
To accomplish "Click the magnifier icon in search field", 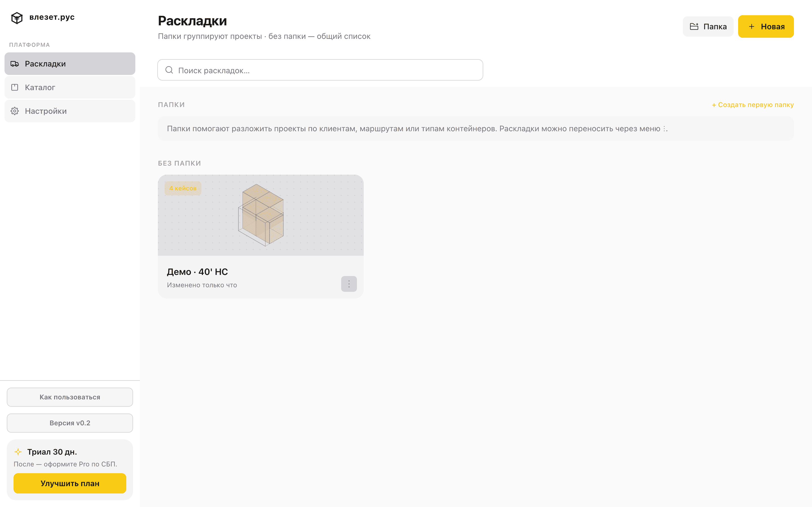I will click(x=169, y=70).
